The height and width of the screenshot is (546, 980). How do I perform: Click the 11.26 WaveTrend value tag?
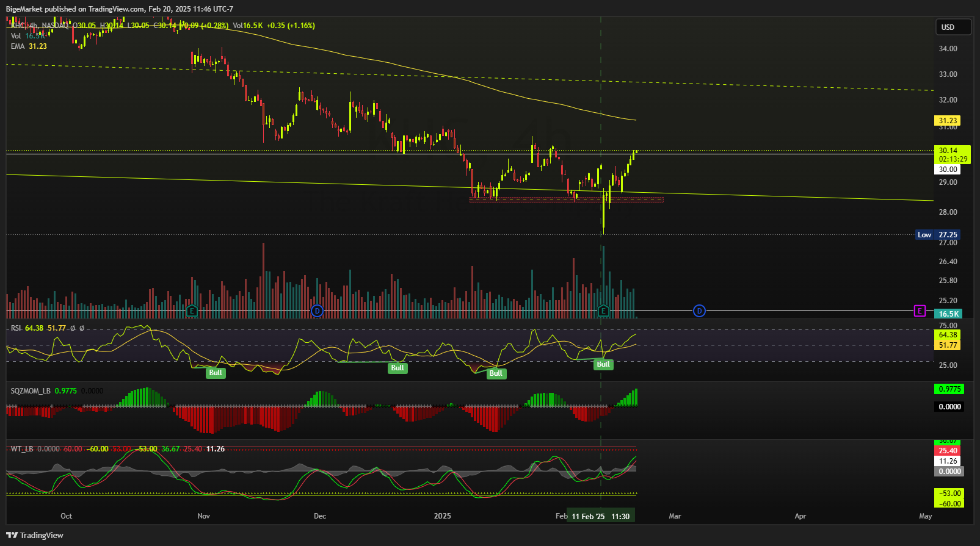point(948,461)
